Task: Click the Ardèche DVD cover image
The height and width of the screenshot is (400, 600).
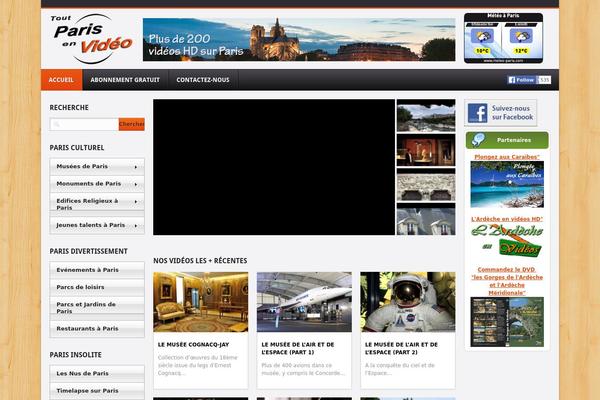Action: tap(507, 322)
